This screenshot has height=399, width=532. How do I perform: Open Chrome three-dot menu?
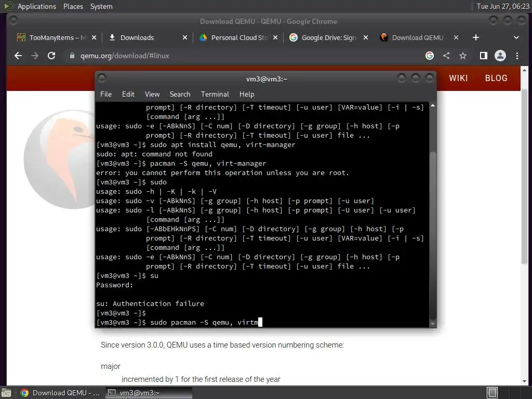pos(517,56)
